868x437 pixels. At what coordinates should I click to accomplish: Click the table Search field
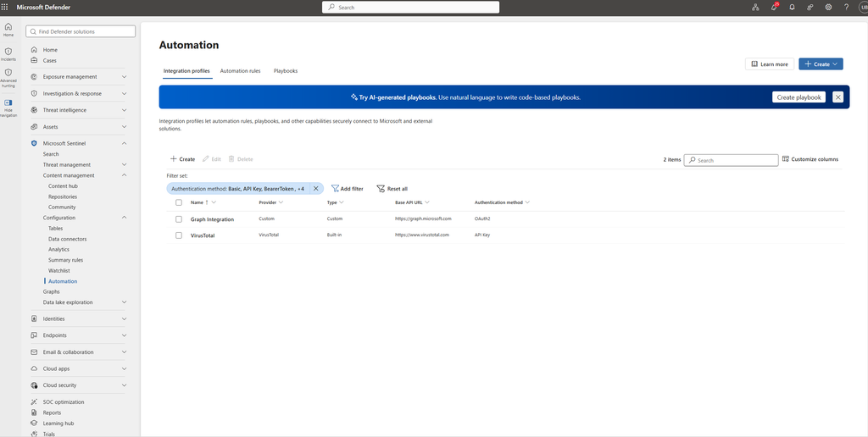pyautogui.click(x=731, y=160)
